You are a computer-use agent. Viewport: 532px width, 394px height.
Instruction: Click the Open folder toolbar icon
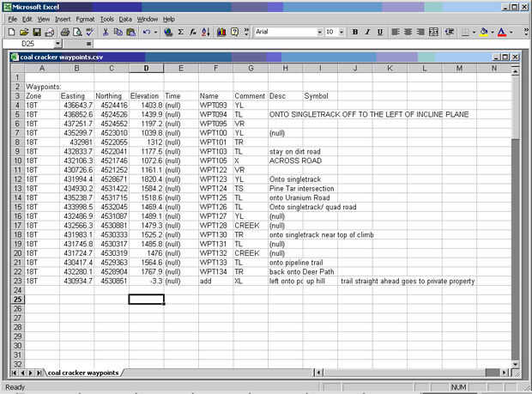click(x=24, y=32)
